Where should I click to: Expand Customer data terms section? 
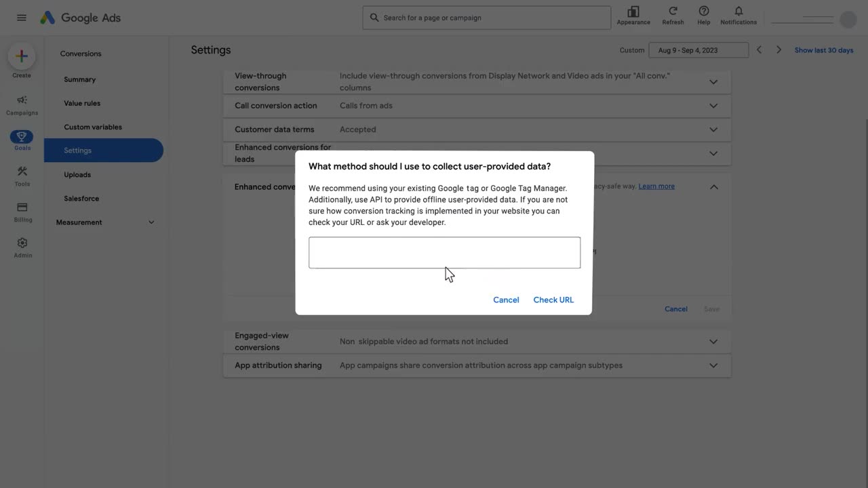[713, 129]
